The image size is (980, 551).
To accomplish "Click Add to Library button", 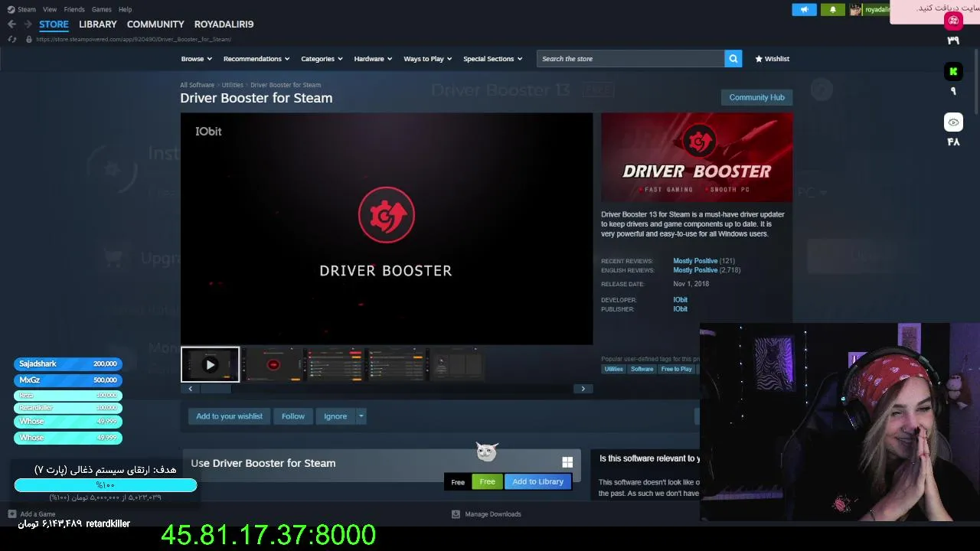I will click(x=537, y=481).
